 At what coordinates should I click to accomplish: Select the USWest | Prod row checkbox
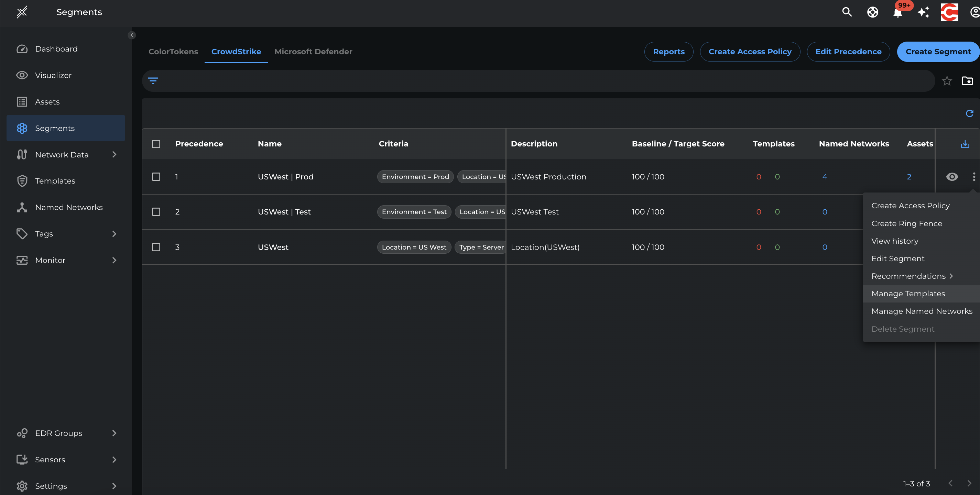156,177
